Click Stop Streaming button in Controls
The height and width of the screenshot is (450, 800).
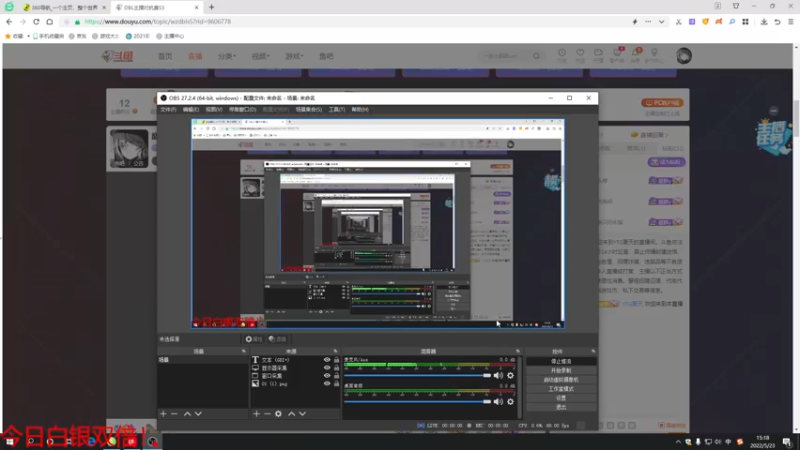click(561, 361)
